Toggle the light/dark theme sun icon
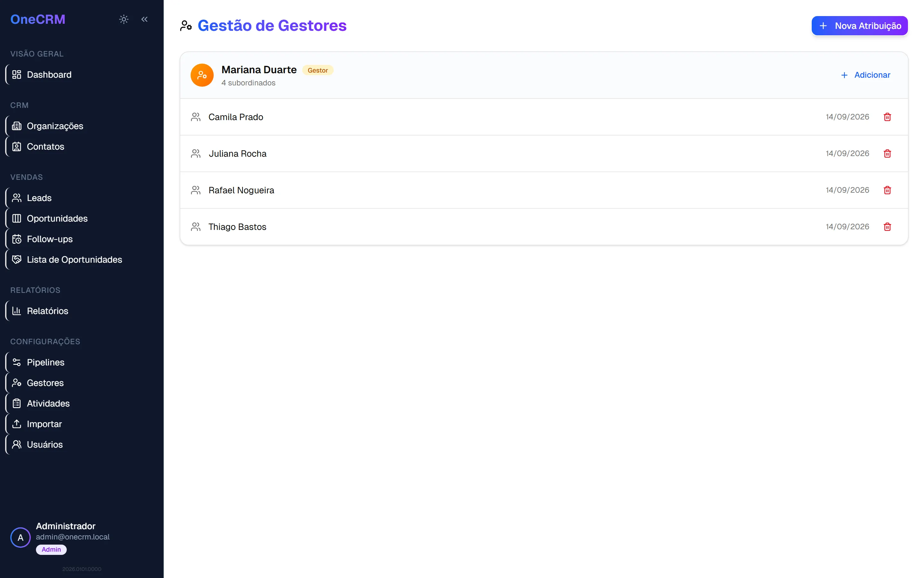Viewport: 924px width, 578px height. pyautogui.click(x=124, y=19)
